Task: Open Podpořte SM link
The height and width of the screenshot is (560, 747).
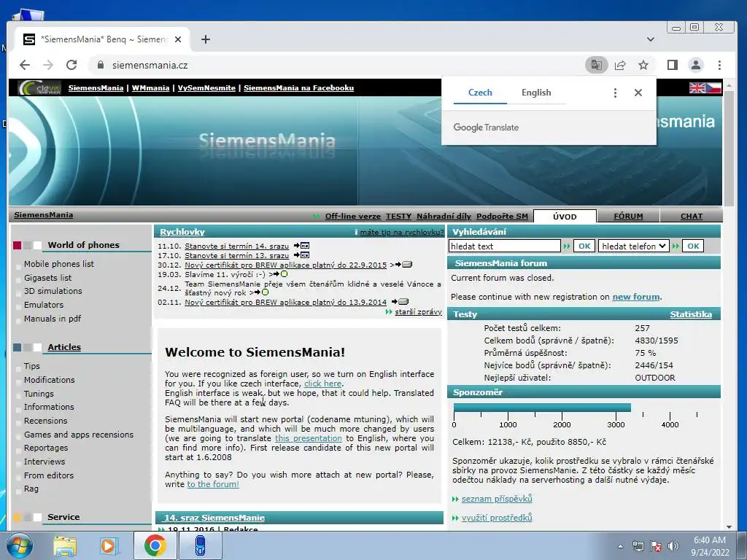Action: click(x=502, y=216)
